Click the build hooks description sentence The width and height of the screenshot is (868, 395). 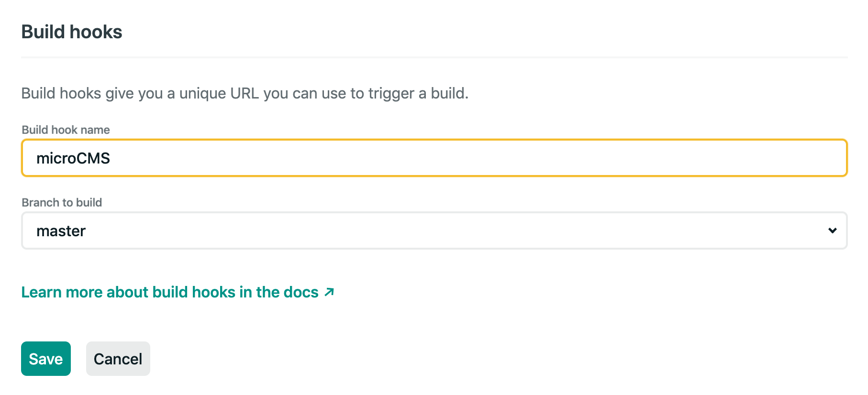tap(245, 93)
